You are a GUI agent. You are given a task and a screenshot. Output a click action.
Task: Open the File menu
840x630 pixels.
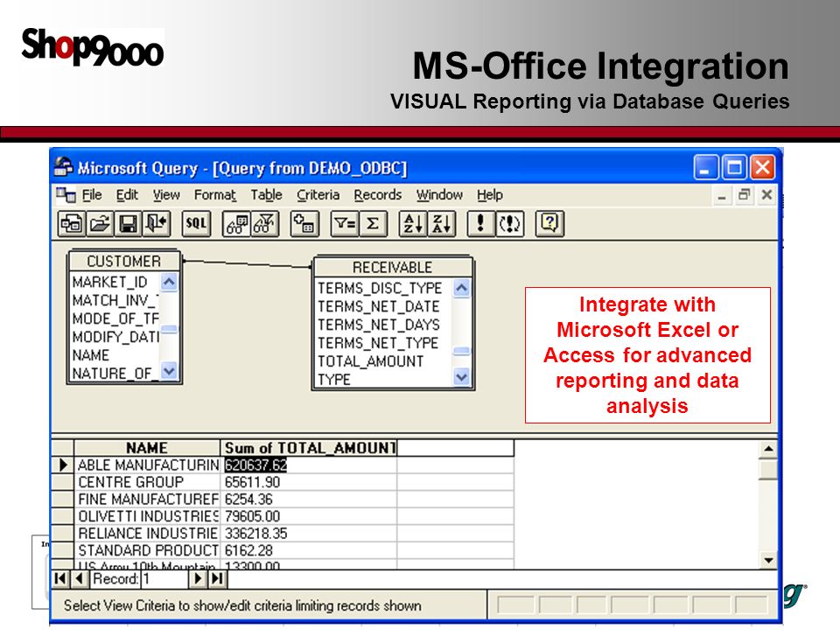coord(92,195)
